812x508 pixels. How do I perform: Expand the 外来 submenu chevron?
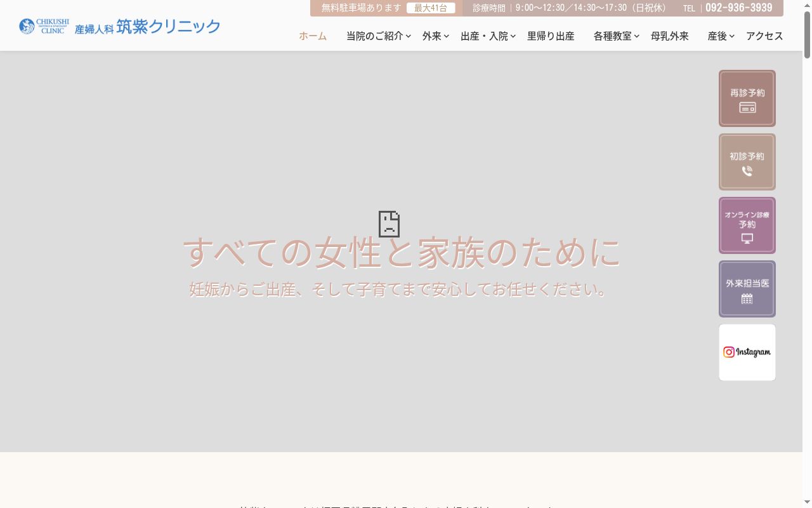[x=447, y=36]
